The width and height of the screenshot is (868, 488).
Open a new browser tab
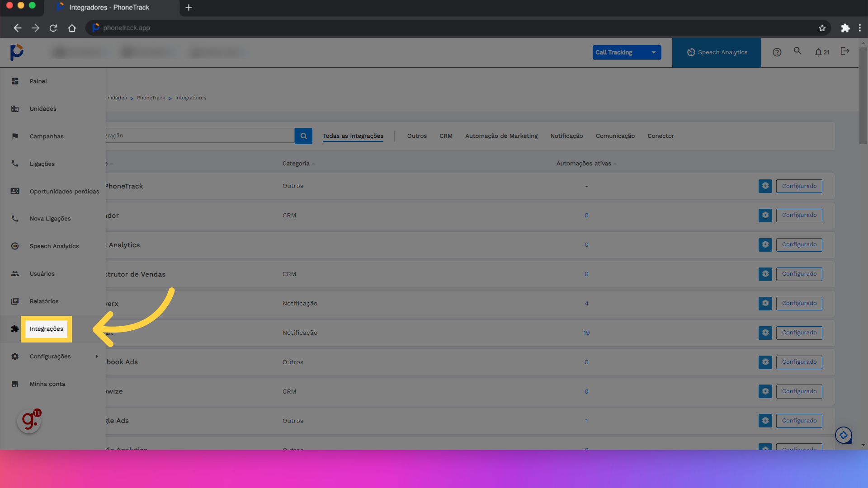[189, 8]
